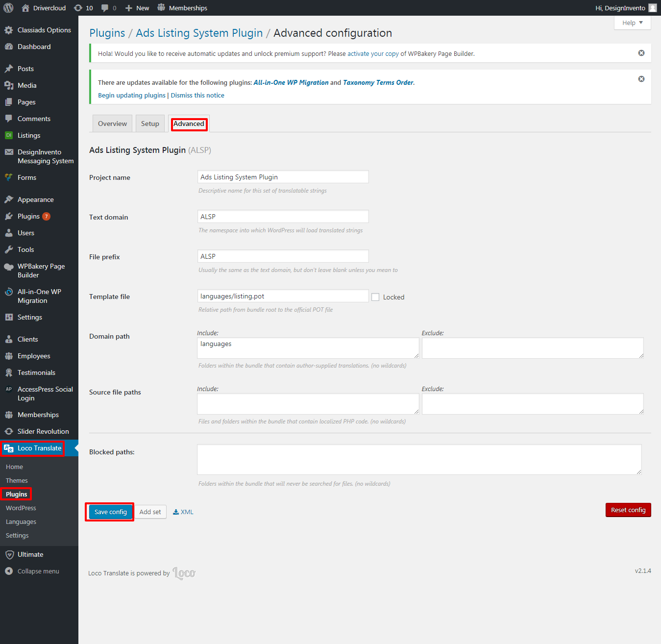Focus the Project name input field
Image resolution: width=661 pixels, height=644 pixels.
coord(283,177)
